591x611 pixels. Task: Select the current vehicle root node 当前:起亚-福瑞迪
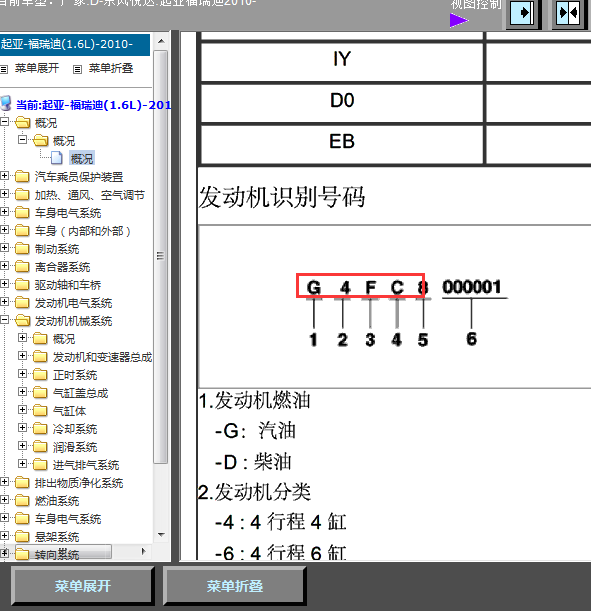93,105
